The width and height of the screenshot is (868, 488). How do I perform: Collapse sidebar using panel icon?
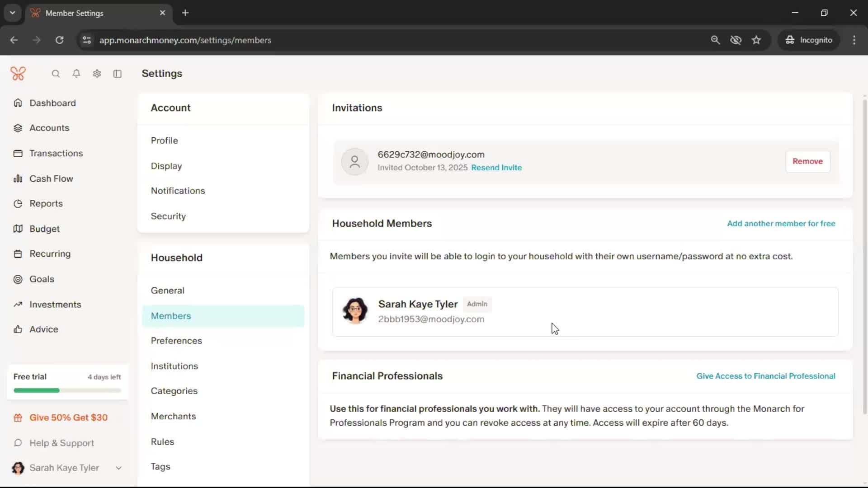point(118,74)
